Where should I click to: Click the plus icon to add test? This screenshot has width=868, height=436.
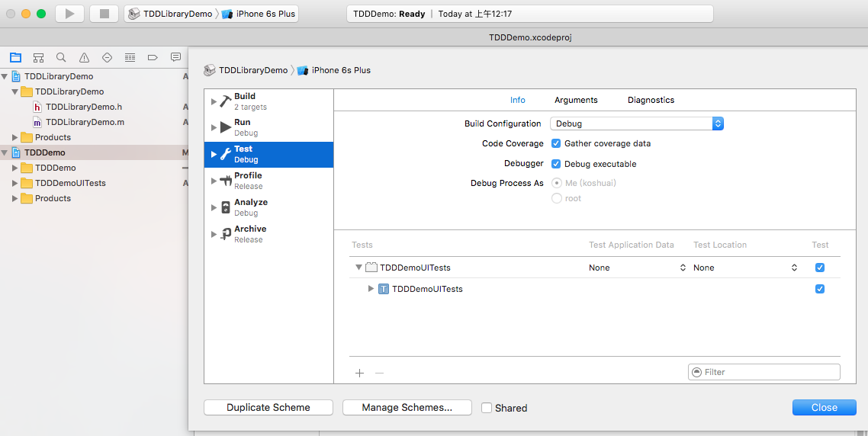pyautogui.click(x=360, y=373)
